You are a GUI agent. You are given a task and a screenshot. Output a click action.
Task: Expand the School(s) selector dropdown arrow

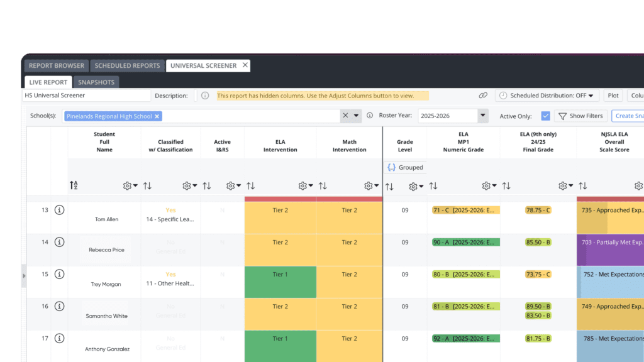(x=357, y=116)
